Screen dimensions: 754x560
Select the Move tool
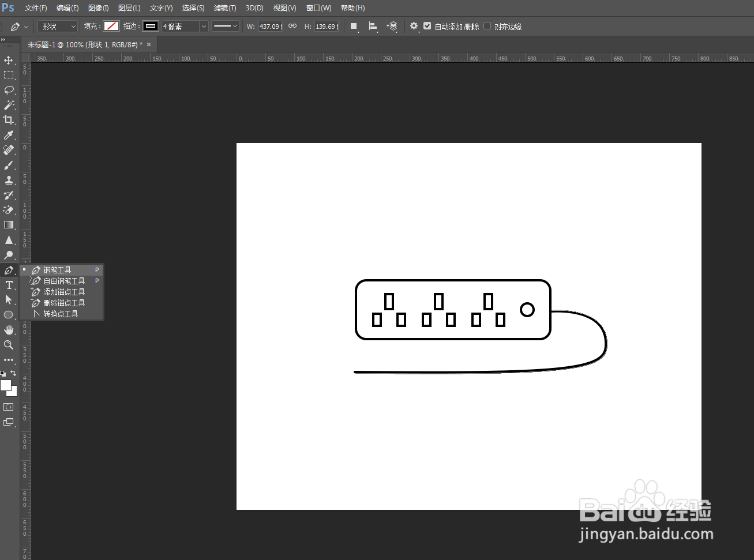pos(9,60)
